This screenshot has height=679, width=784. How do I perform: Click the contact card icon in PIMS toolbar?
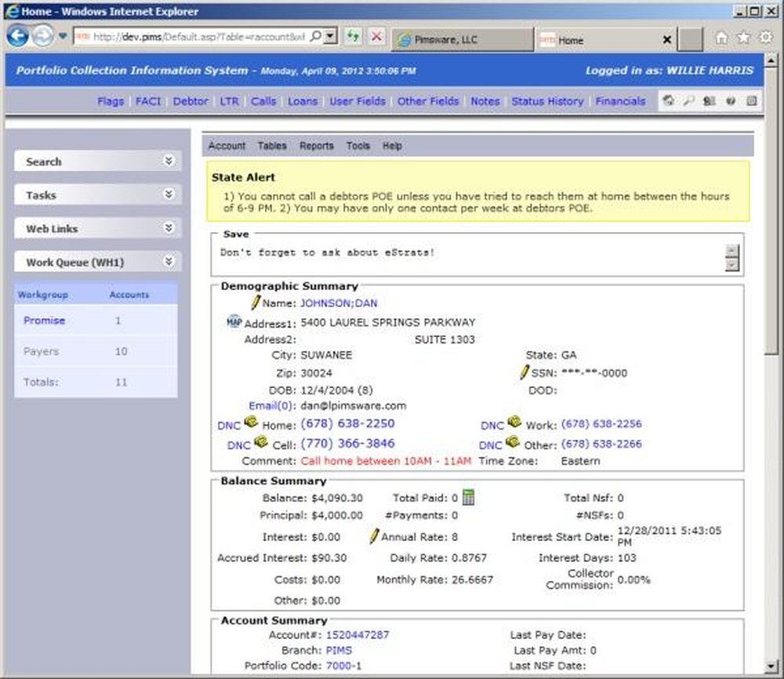(x=709, y=100)
